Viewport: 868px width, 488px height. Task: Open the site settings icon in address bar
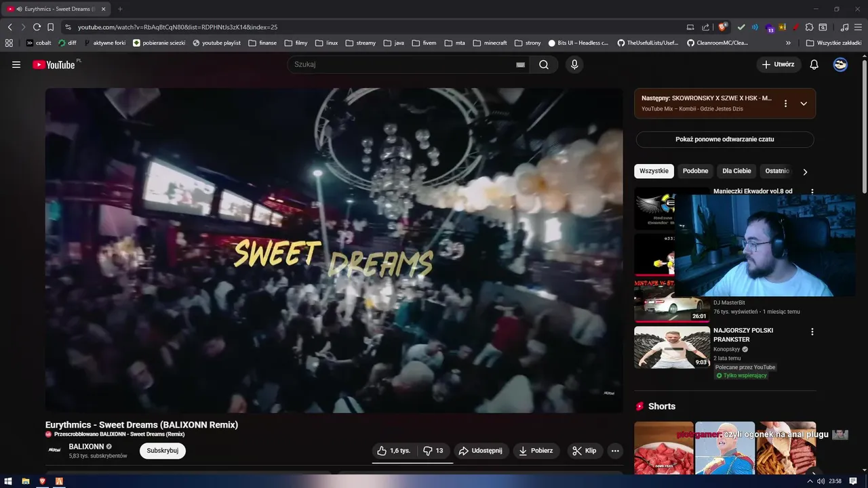(x=67, y=27)
